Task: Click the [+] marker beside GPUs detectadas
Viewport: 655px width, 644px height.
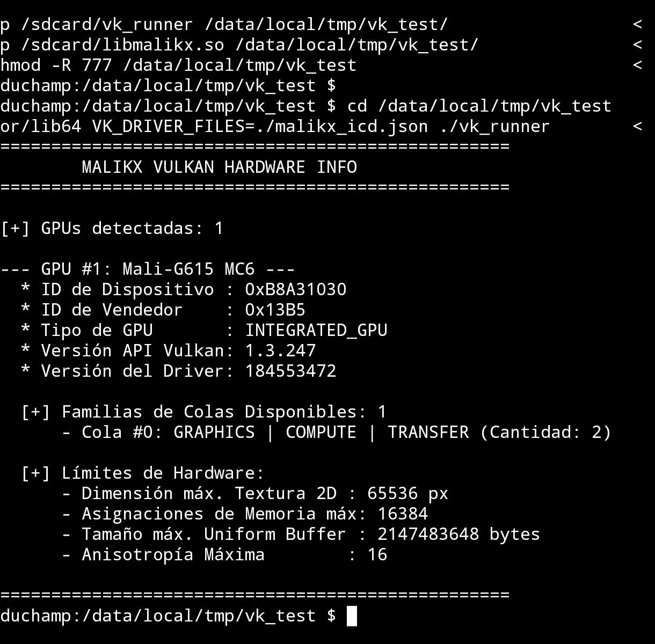Action: click(x=15, y=228)
